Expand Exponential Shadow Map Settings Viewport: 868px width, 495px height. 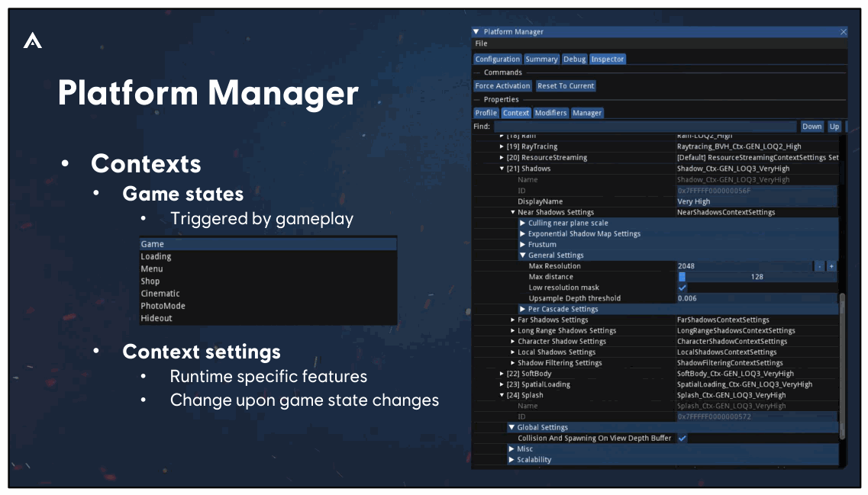523,234
